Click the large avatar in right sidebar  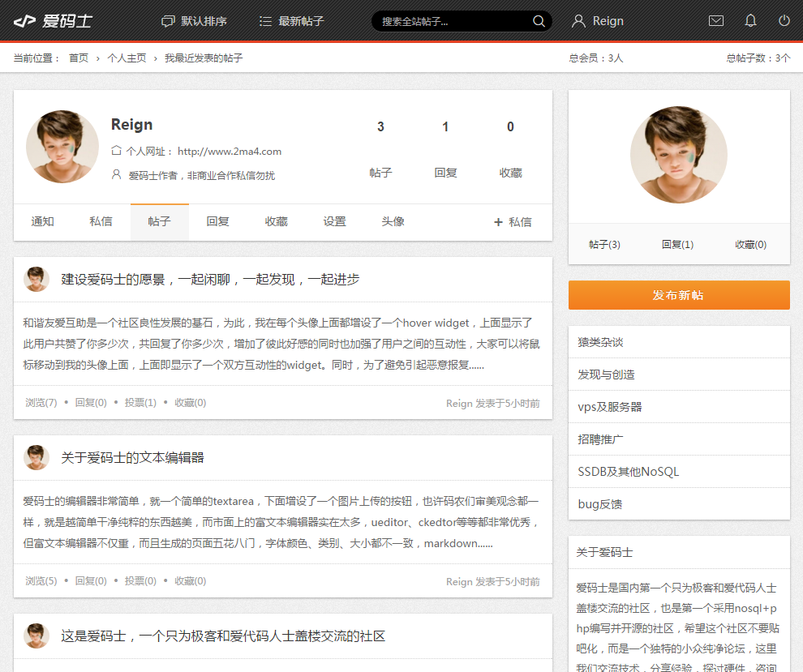point(678,155)
